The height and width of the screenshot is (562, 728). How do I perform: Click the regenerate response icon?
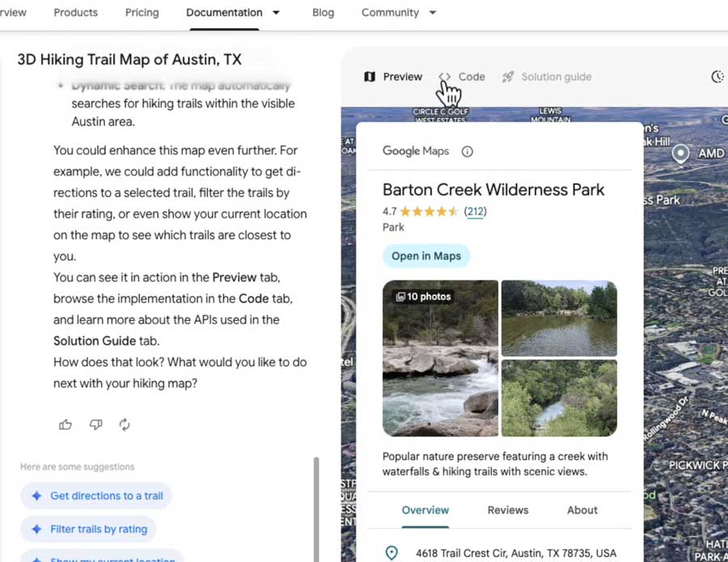click(x=125, y=424)
